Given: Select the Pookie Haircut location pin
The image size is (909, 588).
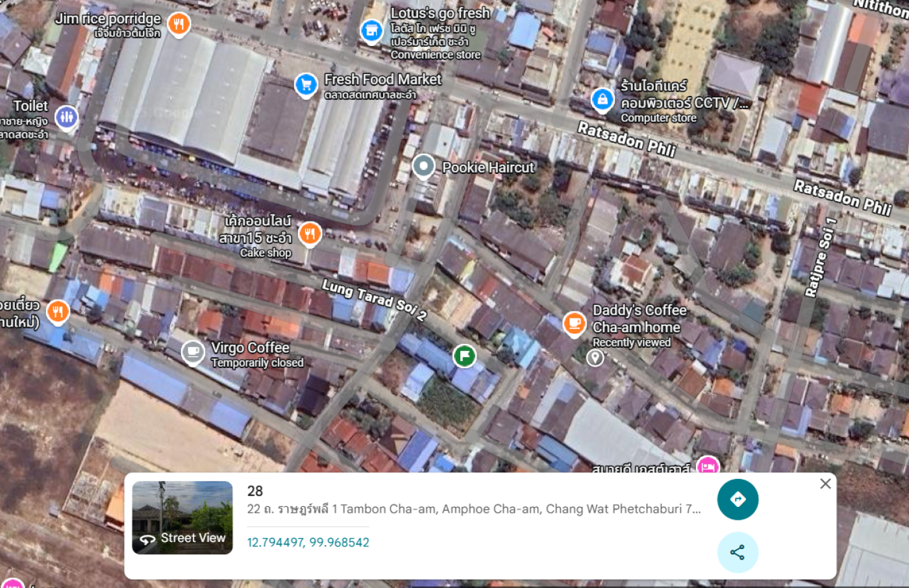Looking at the screenshot, I should pos(423,167).
